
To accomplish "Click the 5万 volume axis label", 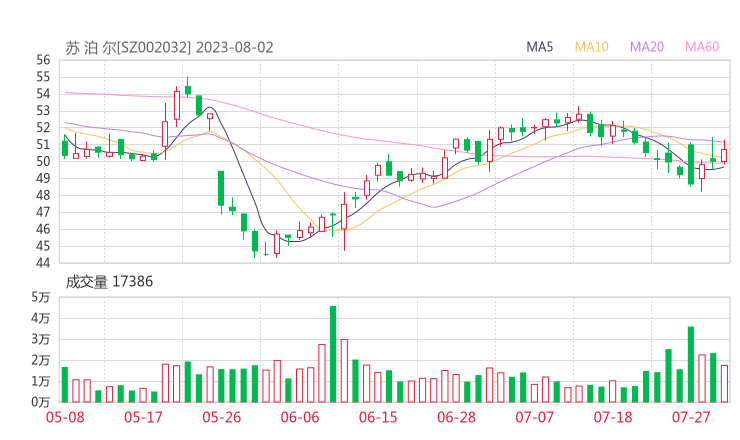I will pyautogui.click(x=41, y=297).
